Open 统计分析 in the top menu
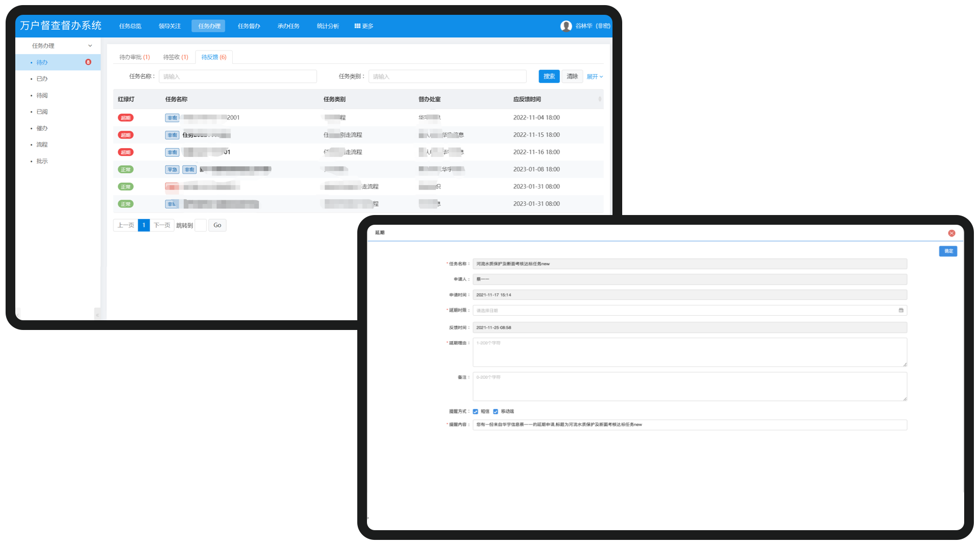Screen dimensions: 980x545 [328, 26]
